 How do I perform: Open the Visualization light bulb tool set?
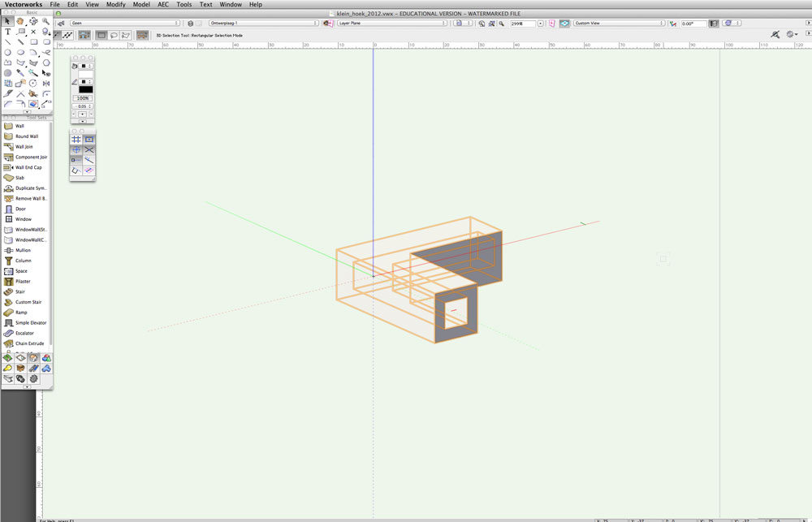pos(7,369)
